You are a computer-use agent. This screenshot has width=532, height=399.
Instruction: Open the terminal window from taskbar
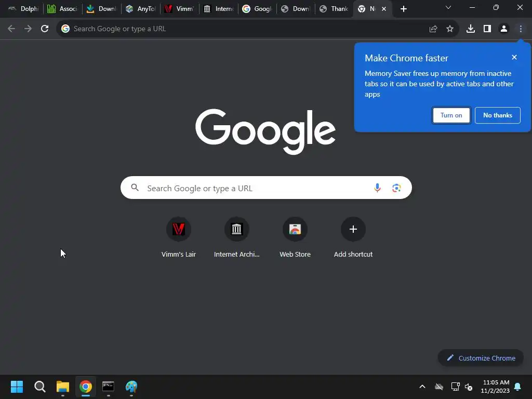point(108,387)
